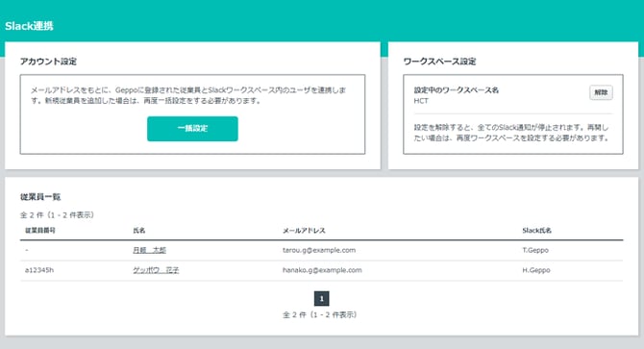
Task: Select page 1 in the pagination
Action: pos(322,298)
